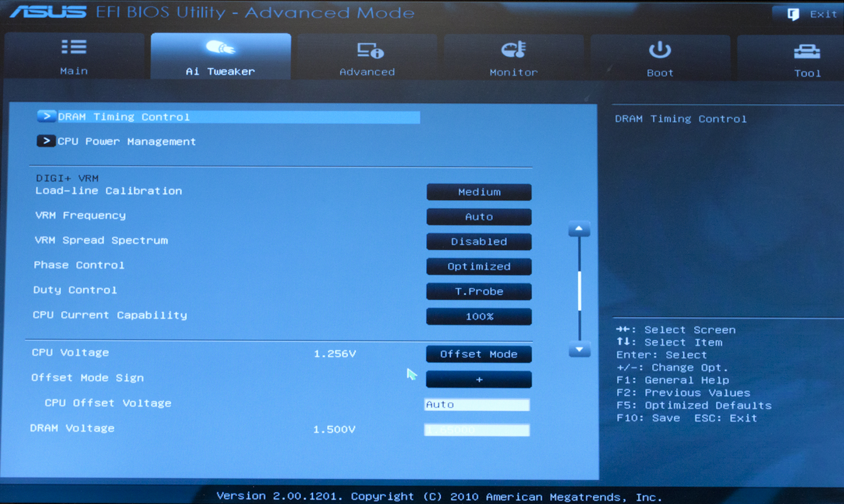Select the Load-line Calibration label
844x504 pixels.
[x=108, y=191]
